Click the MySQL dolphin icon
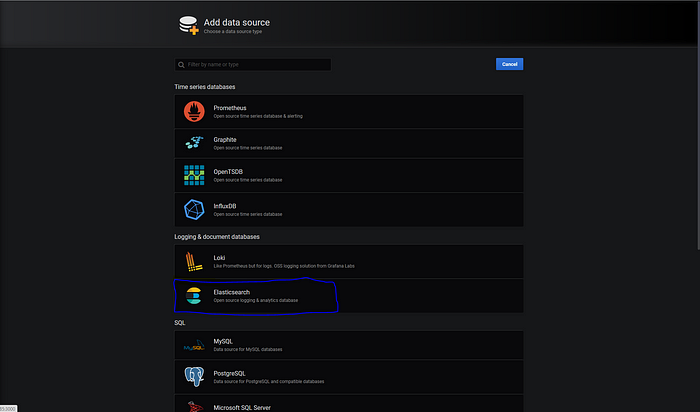The height and width of the screenshot is (412, 700). coord(194,345)
